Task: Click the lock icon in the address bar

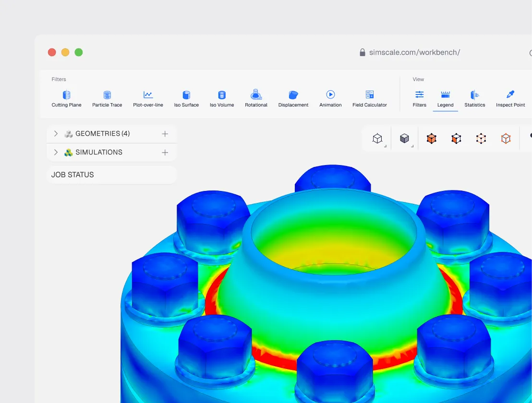Action: click(x=363, y=52)
